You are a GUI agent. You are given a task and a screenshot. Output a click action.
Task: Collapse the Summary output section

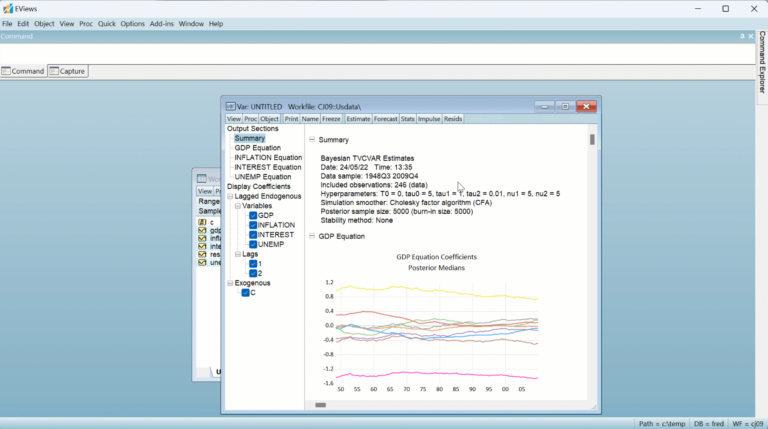312,140
